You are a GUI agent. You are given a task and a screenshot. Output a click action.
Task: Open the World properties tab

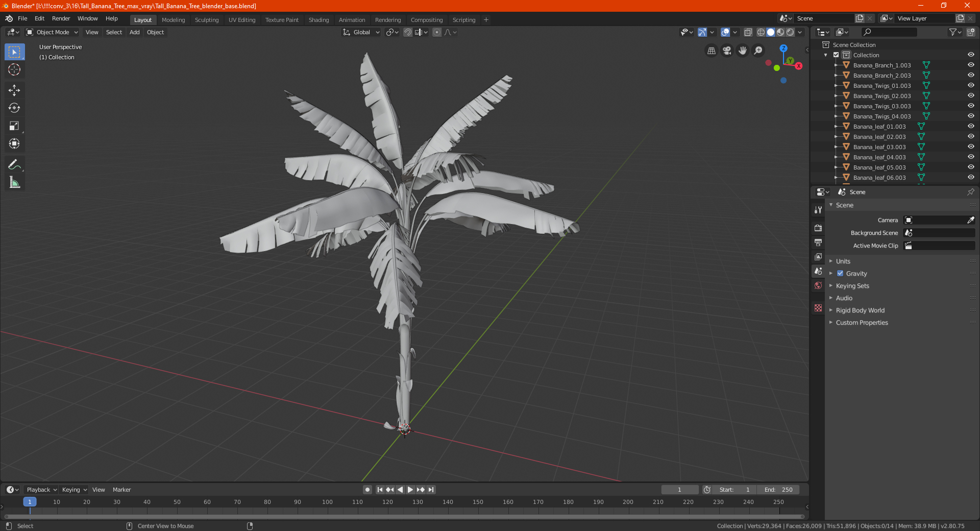[818, 285]
